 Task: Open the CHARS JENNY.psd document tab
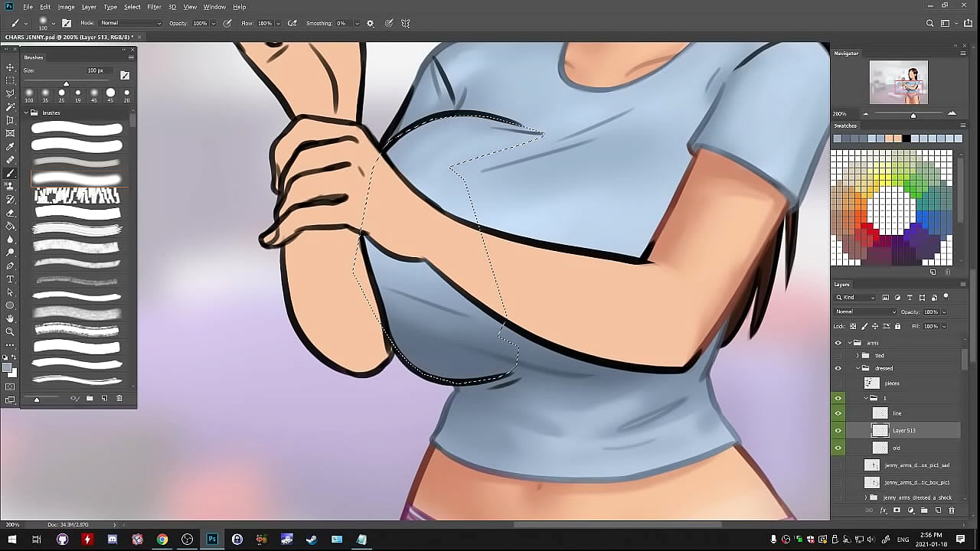67,37
